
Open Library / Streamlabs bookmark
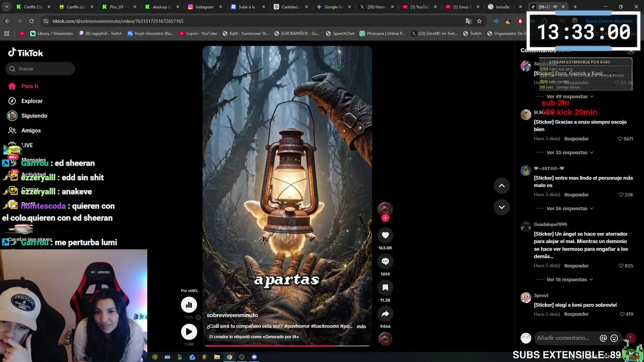[x=51, y=34]
